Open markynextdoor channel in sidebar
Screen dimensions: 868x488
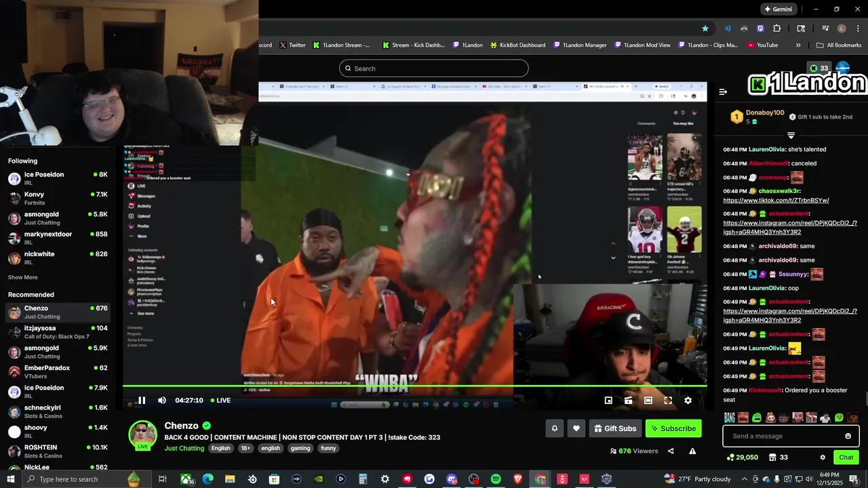pyautogui.click(x=57, y=239)
